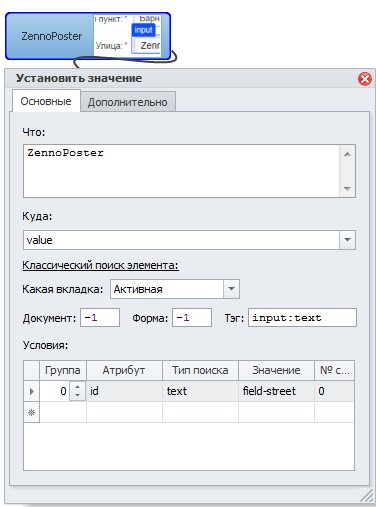The width and height of the screenshot is (376, 507).
Task: Focus the Документ input field
Action: coord(100,318)
